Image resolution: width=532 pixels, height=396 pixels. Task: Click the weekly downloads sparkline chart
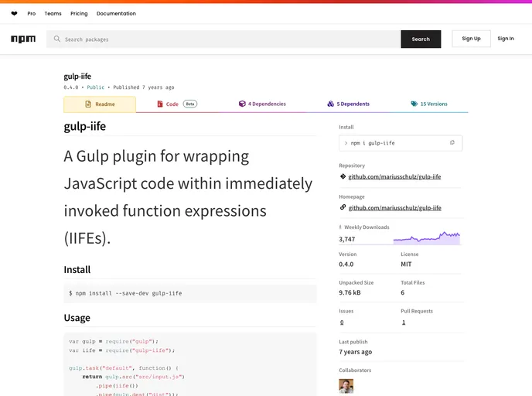(427, 238)
